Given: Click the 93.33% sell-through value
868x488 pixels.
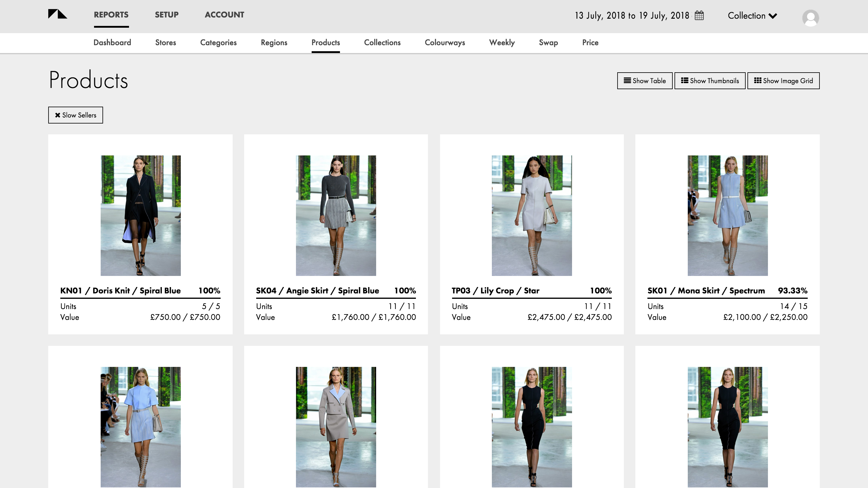Looking at the screenshot, I should coord(793,291).
